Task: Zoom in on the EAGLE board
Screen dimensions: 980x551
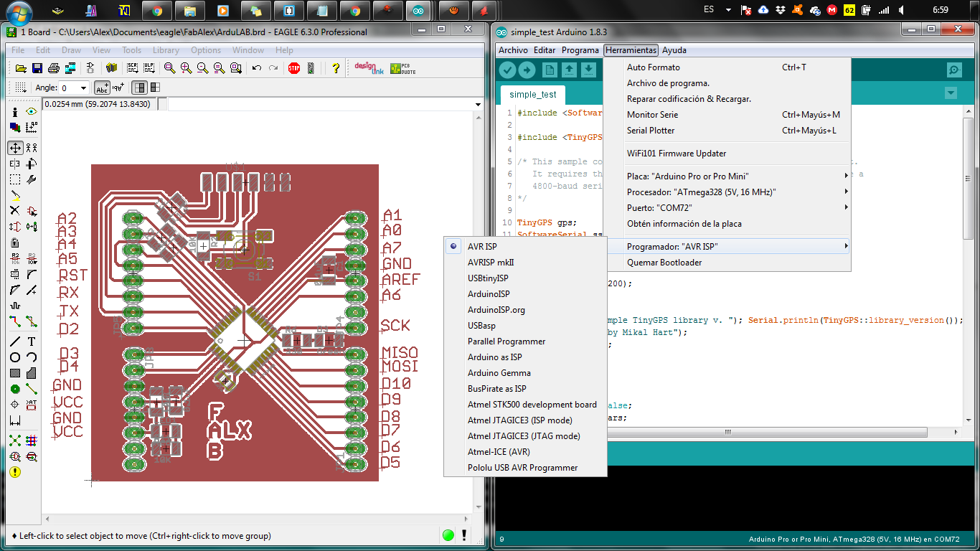Action: click(x=186, y=68)
